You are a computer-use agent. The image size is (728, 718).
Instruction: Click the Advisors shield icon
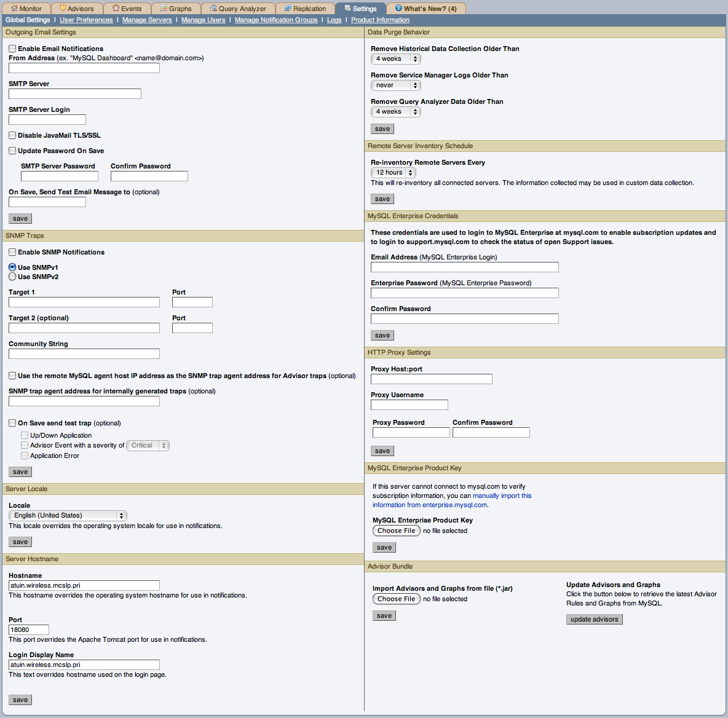tap(61, 8)
